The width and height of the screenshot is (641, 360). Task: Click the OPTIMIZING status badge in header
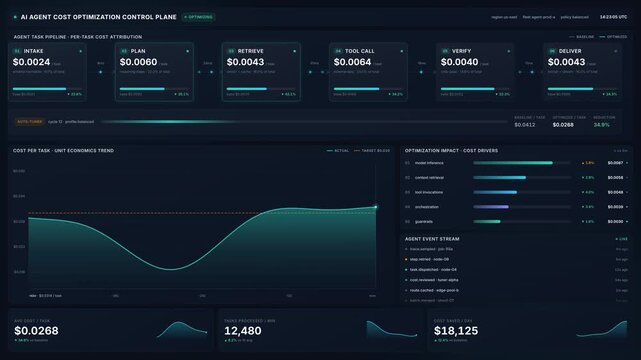[199, 17]
